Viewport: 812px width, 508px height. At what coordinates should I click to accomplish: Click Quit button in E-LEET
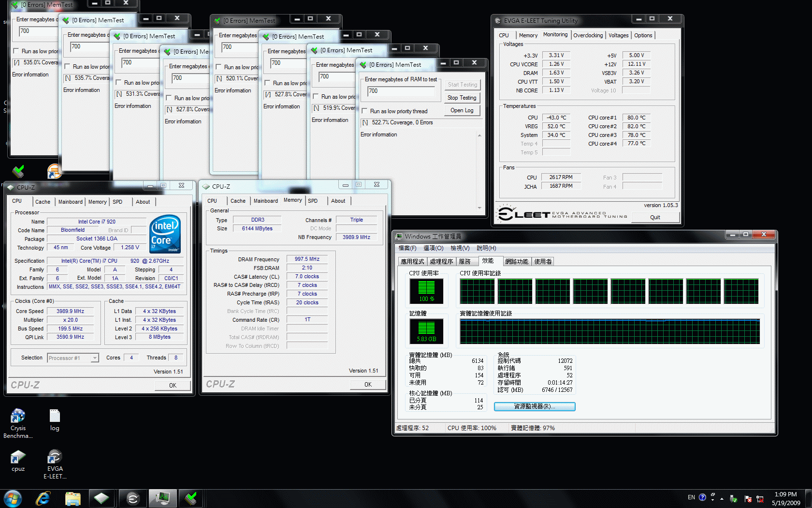pyautogui.click(x=655, y=217)
